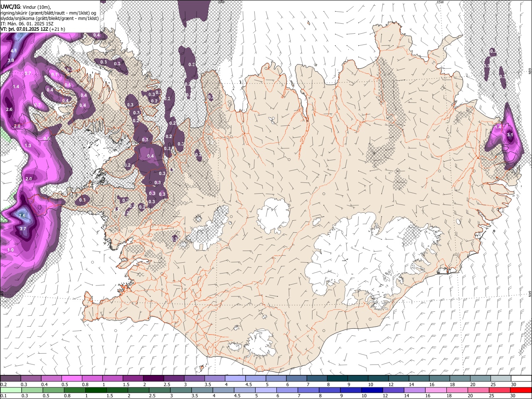The image size is (532, 399).
Task: Click the darkest green 1 rain legend swatch
Action: coord(96,390)
